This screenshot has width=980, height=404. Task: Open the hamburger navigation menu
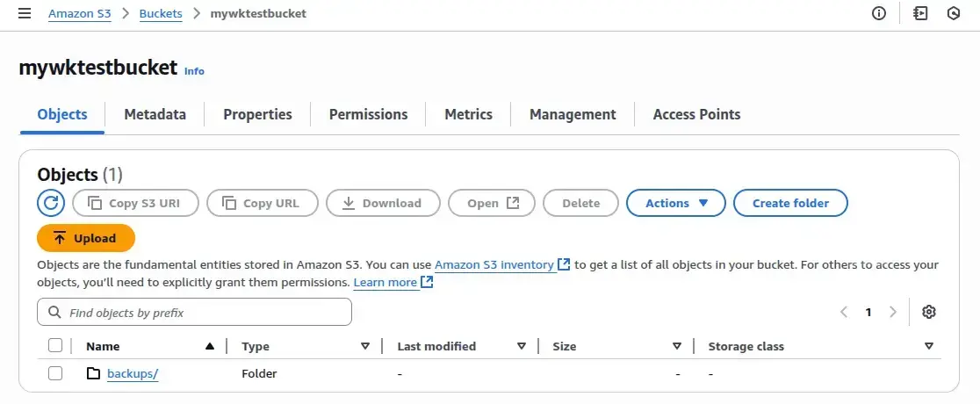[x=25, y=13]
